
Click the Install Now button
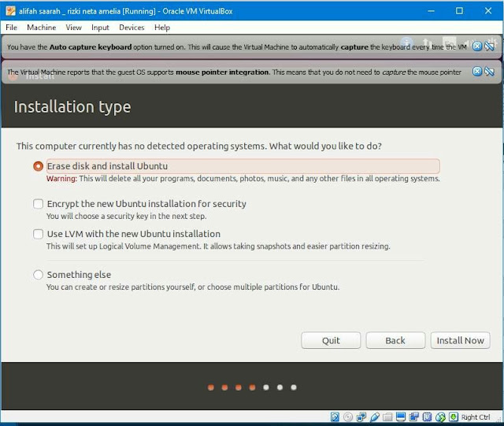460,340
